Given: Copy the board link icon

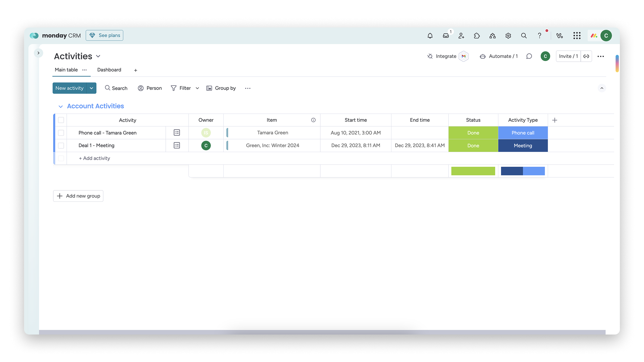Looking at the screenshot, I should pyautogui.click(x=586, y=56).
